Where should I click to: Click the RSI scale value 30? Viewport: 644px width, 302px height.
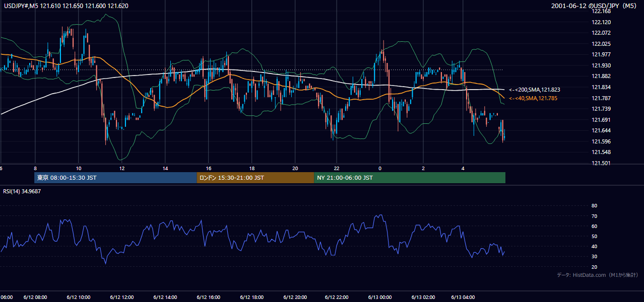click(594, 256)
